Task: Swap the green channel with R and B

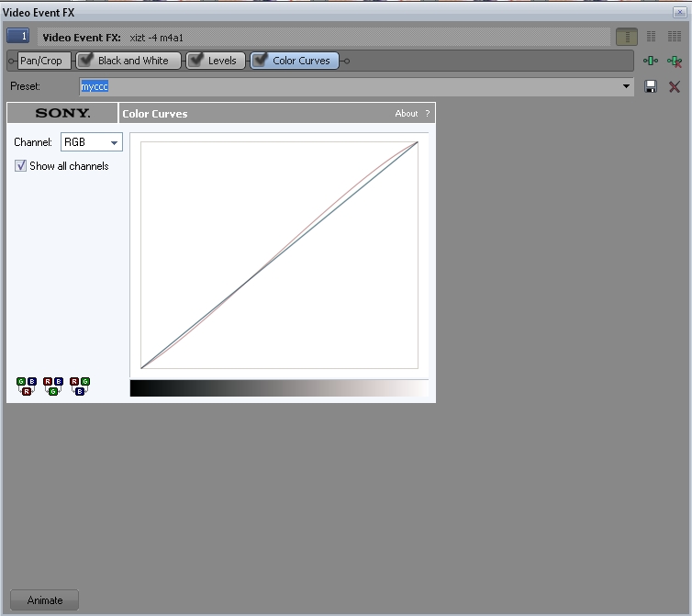Action: pyautogui.click(x=53, y=386)
